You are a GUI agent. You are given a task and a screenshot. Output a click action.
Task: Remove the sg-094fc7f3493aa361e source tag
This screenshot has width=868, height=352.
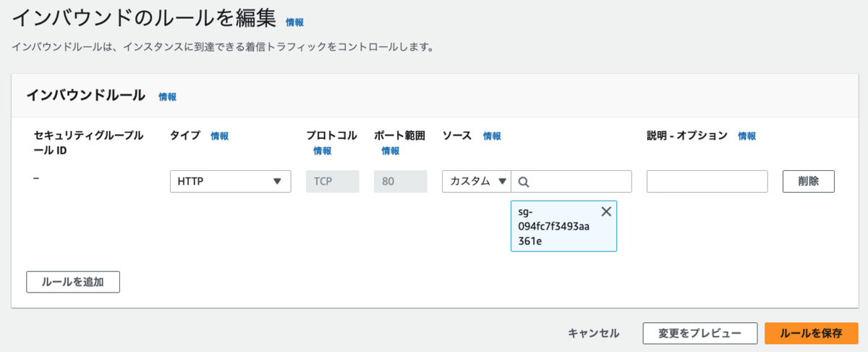point(606,211)
